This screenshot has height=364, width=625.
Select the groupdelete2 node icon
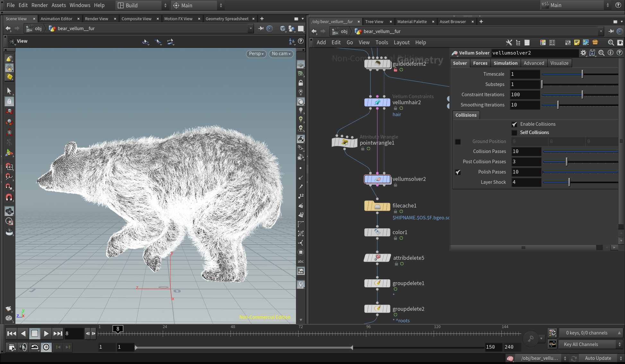point(378,309)
